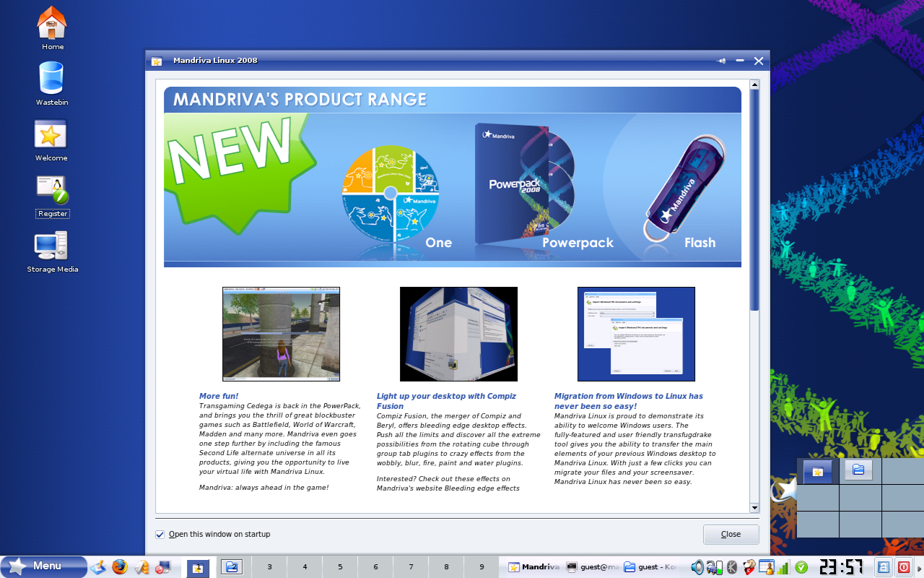
Task: Click the Mandriva Flash USB drive image
Action: 684,188
